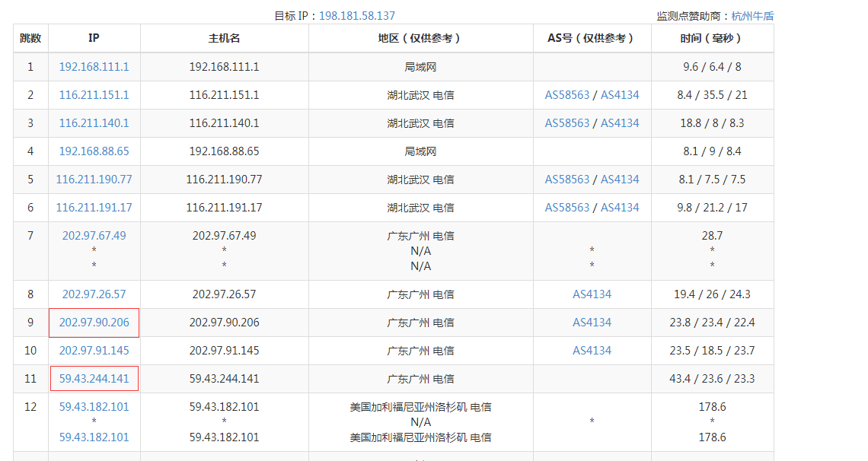Viewport: 868px width, 461px height.
Task: Select IP link 202.97.91.145
Action: 94,351
